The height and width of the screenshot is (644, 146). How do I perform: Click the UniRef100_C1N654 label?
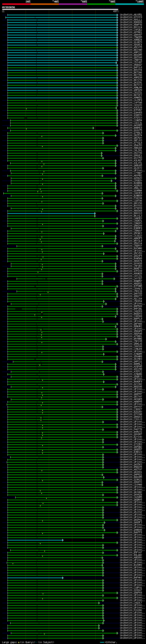pyautogui.click(x=131, y=120)
